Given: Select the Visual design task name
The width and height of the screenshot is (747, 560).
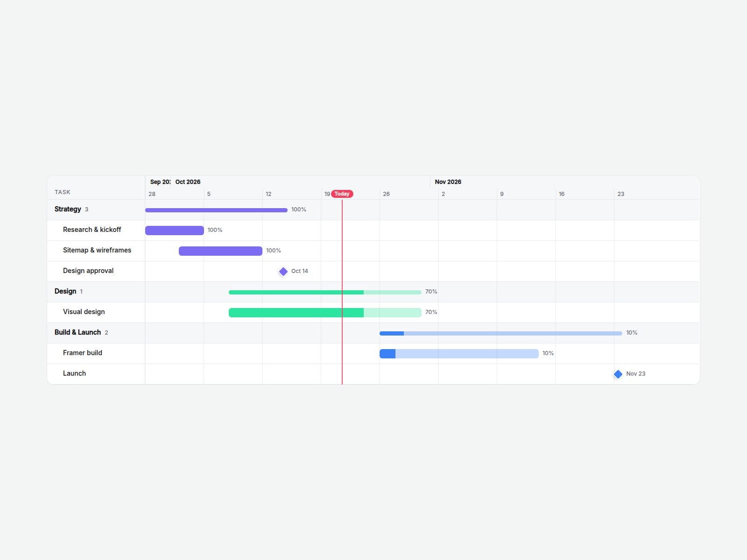Looking at the screenshot, I should 84,312.
